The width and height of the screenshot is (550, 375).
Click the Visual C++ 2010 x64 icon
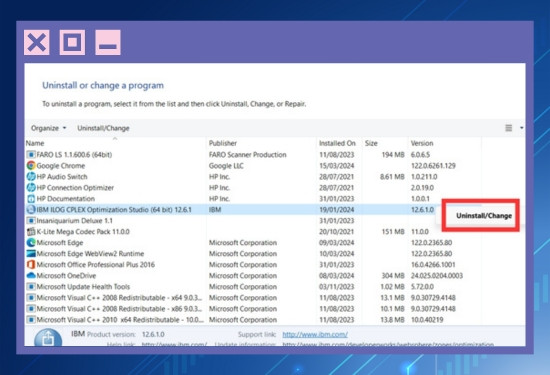(x=31, y=320)
